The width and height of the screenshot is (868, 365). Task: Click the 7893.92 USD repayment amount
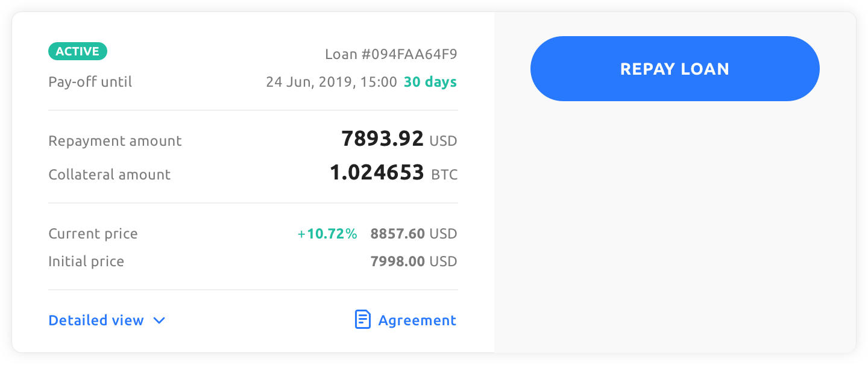pyautogui.click(x=399, y=140)
